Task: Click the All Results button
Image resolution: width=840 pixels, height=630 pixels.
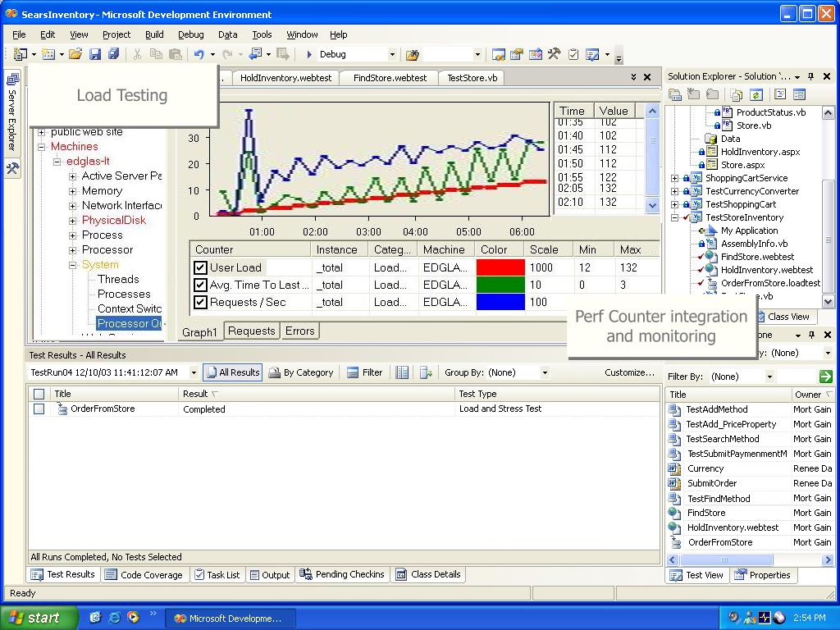Action: point(232,372)
